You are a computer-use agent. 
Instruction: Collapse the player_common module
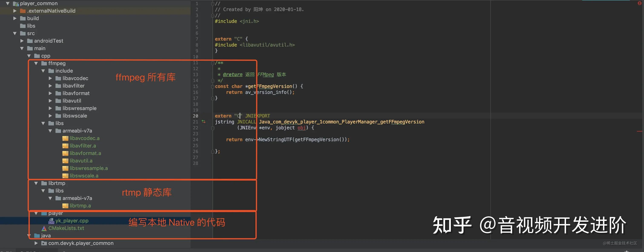click(x=8, y=3)
